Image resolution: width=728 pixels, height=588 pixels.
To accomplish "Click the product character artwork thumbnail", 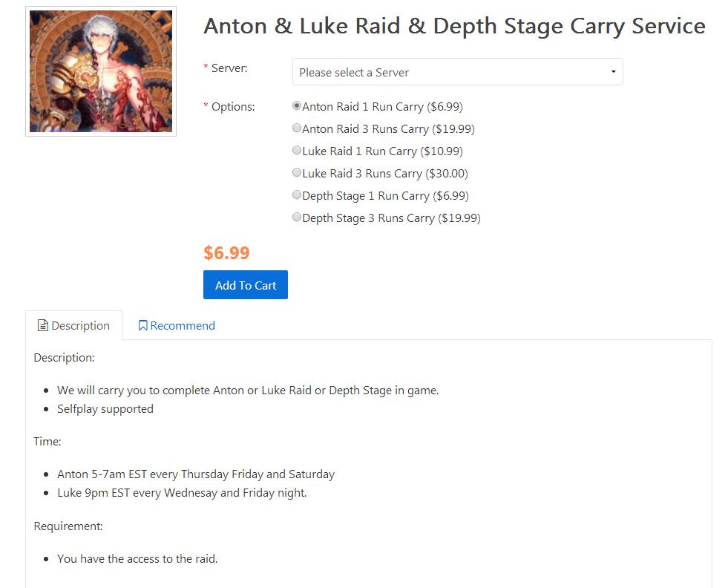I will coord(101,71).
